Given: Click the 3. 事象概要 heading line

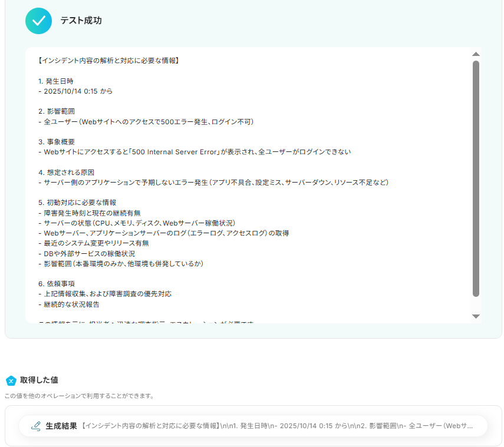Looking at the screenshot, I should point(56,142).
